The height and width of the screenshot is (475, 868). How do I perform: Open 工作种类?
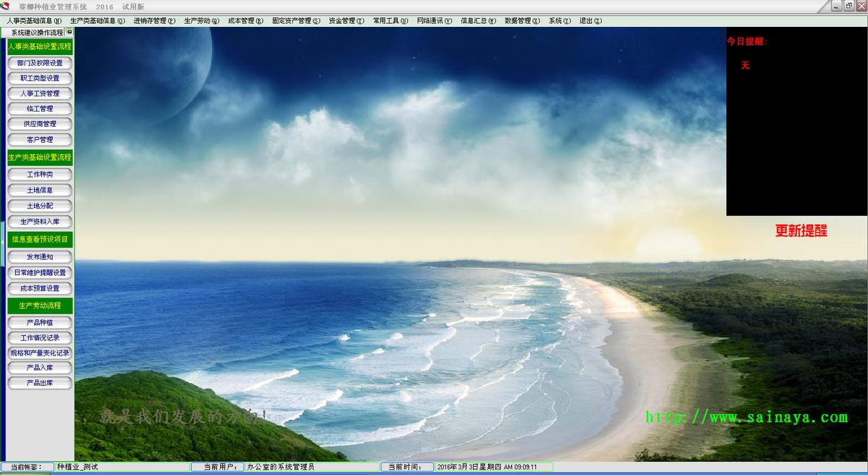[40, 175]
